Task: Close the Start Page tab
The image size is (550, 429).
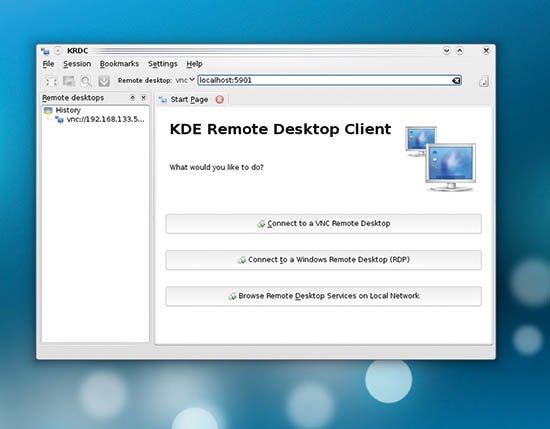Action: coord(220,100)
